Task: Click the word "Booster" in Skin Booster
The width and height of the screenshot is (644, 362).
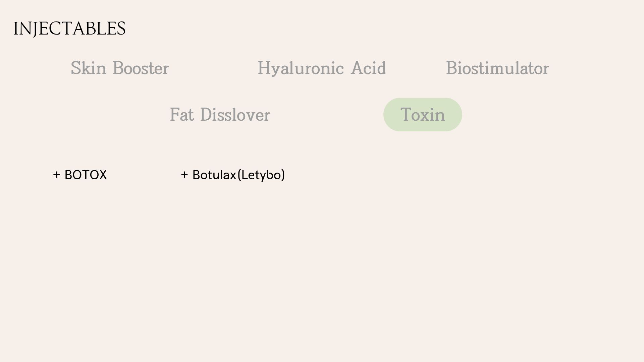Action: (x=141, y=68)
